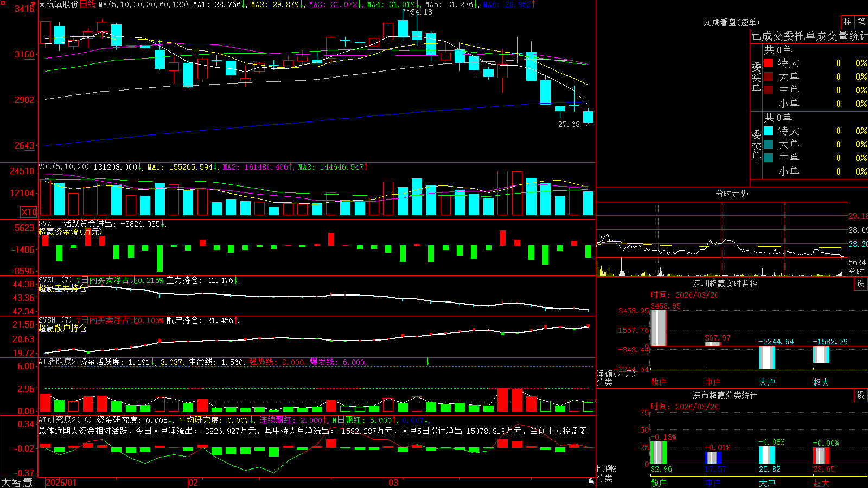868x488 pixels.
Task: Click the MA5: 31.236 value
Action: [449, 4]
